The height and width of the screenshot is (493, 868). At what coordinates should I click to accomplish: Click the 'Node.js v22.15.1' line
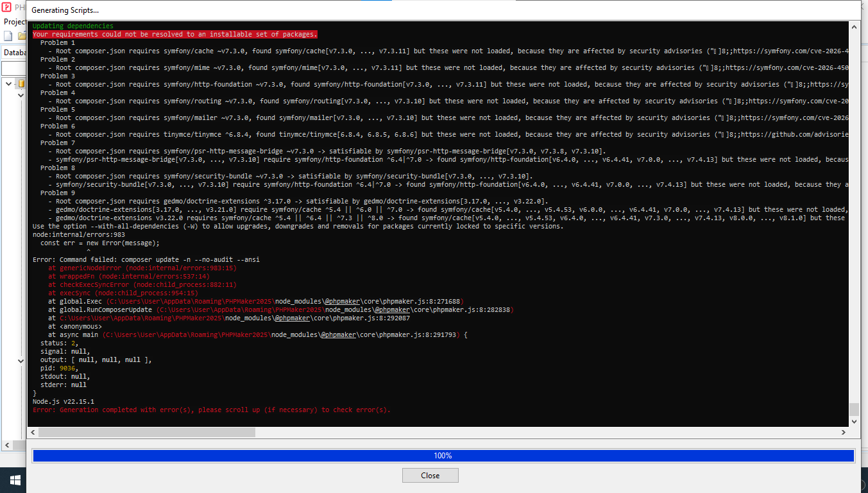tap(63, 401)
